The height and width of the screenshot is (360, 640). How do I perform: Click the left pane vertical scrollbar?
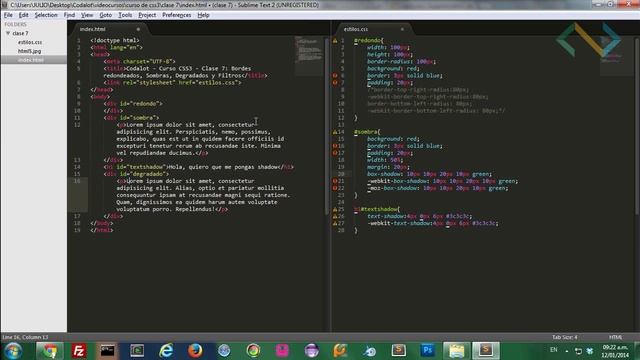(x=327, y=126)
